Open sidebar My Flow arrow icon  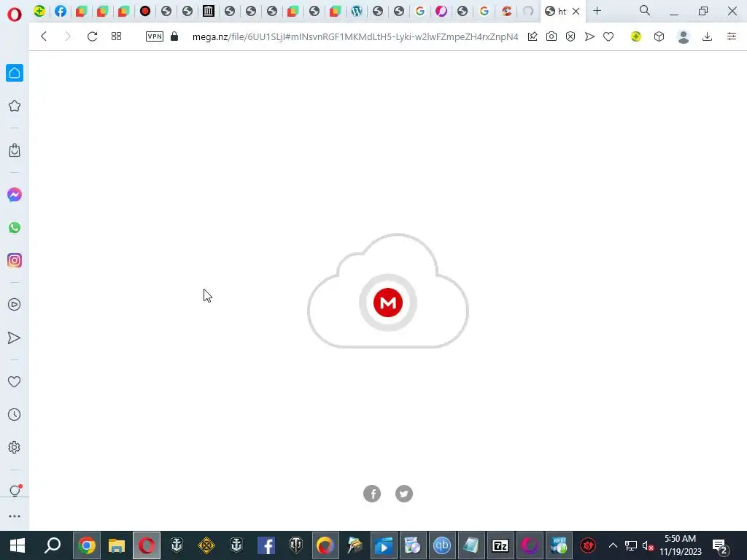tap(15, 338)
